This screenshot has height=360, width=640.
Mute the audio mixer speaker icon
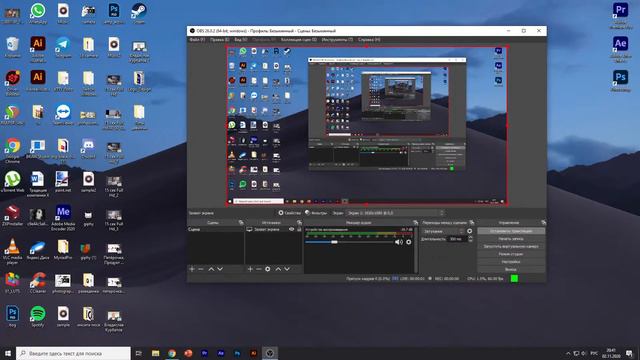coord(399,242)
